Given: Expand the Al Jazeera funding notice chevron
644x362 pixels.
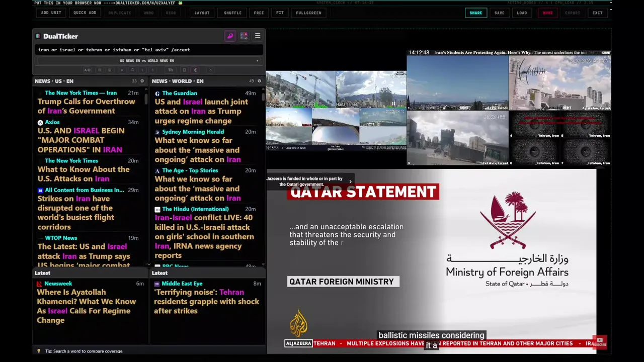Looking at the screenshot, I should [x=350, y=182].
